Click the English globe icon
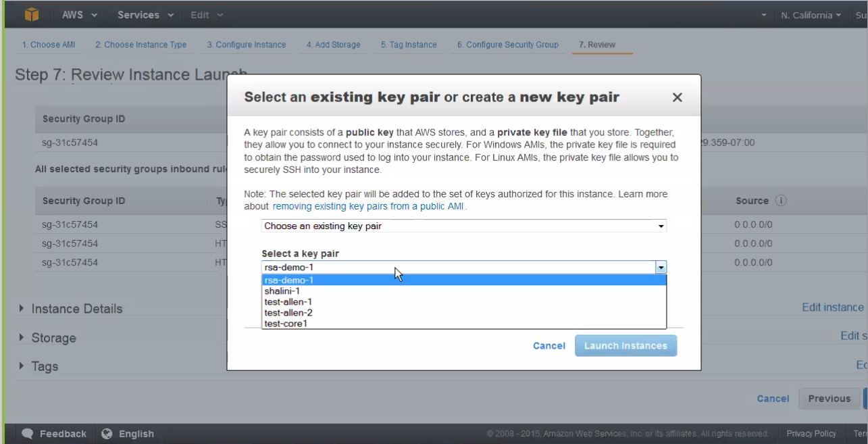Viewport: 868px width, 444px height. pos(107,434)
